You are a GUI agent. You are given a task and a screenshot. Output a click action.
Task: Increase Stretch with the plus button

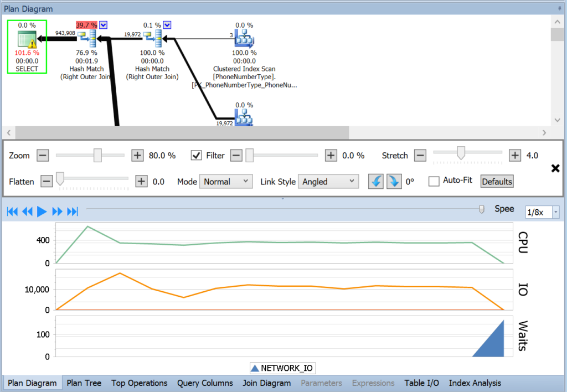(515, 156)
